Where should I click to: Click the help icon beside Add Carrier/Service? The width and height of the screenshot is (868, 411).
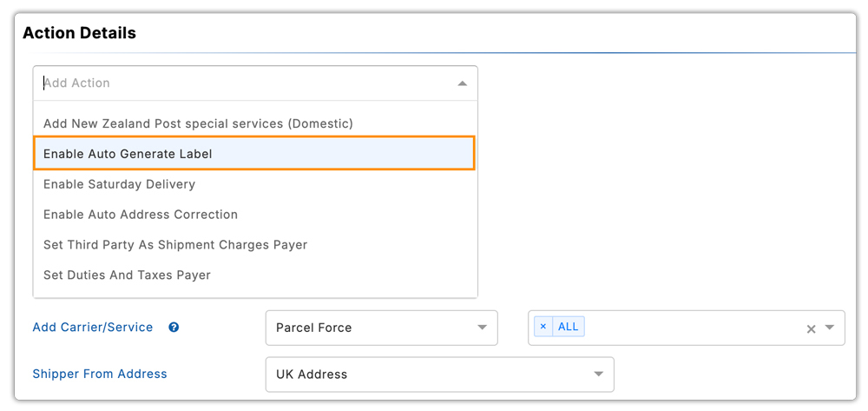(174, 328)
